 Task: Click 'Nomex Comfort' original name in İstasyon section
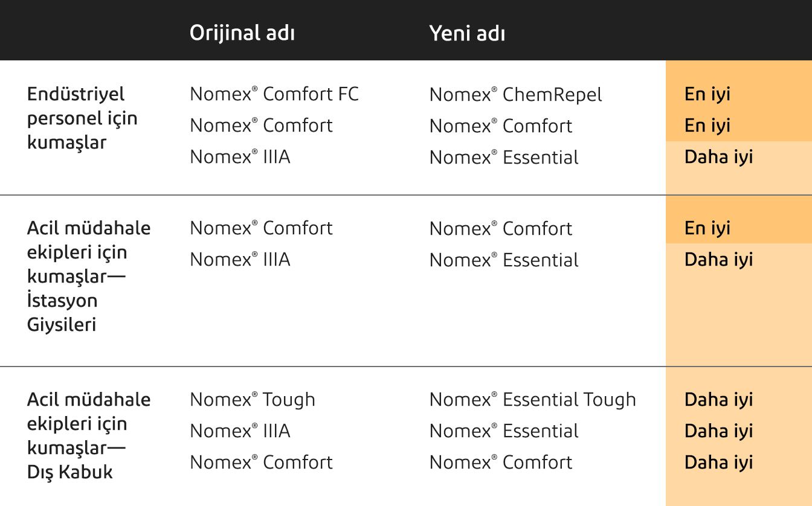pos(261,228)
